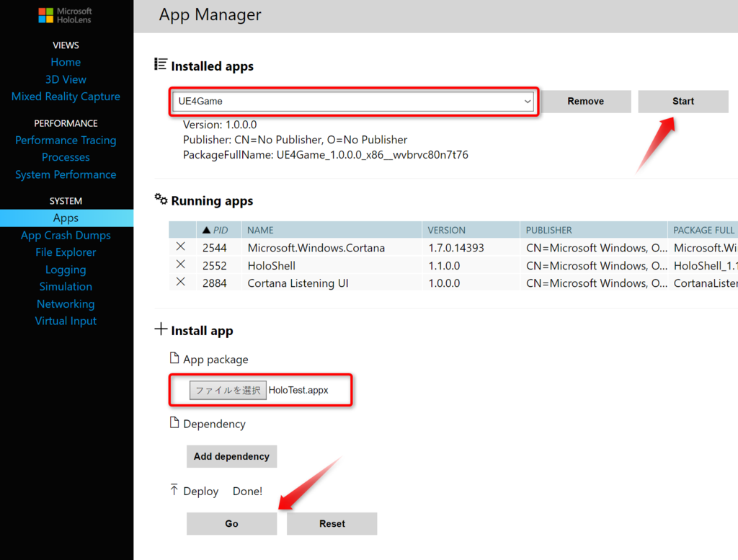Click the Installed apps list icon
This screenshot has height=560, width=738.
161,64
